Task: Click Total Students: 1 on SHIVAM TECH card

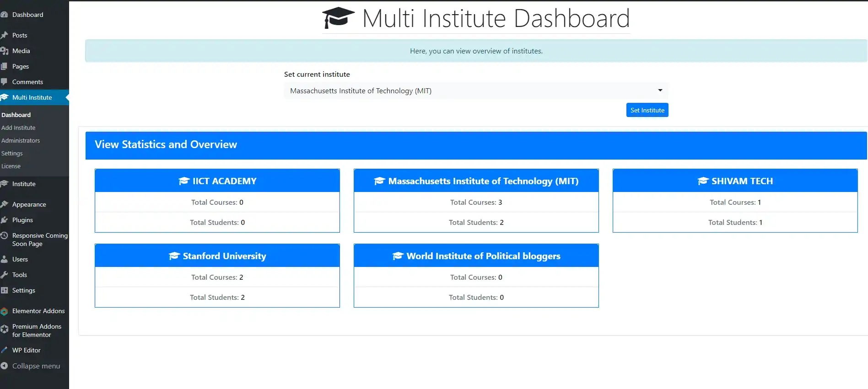Action: click(x=735, y=222)
